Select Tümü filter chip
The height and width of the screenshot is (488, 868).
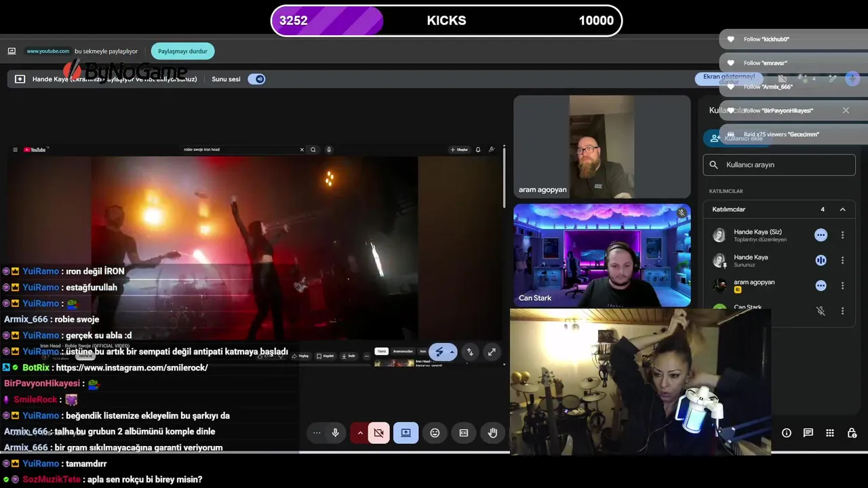click(382, 351)
